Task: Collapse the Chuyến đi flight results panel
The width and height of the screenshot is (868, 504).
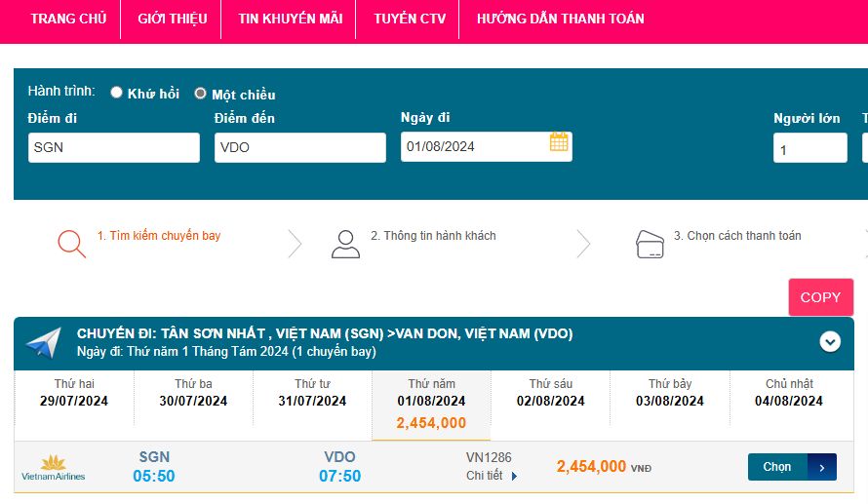Action: pos(830,341)
